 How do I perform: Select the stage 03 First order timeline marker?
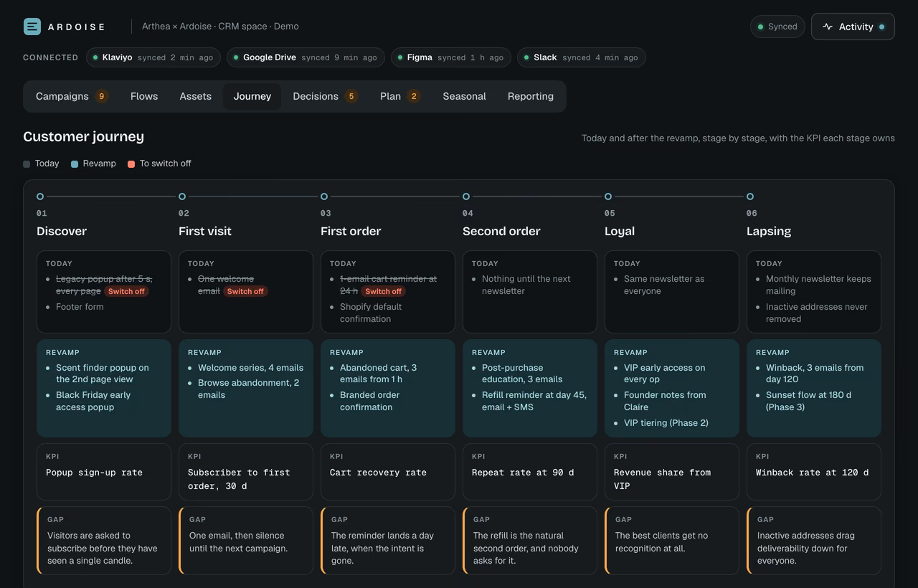(324, 196)
